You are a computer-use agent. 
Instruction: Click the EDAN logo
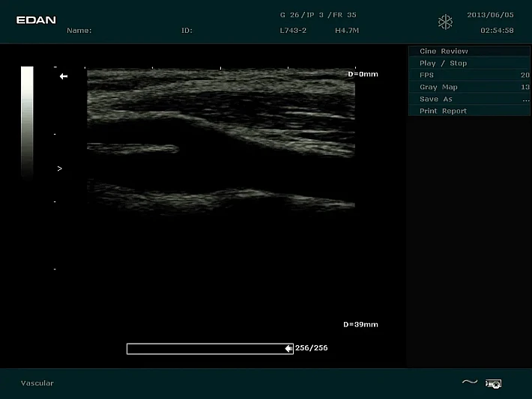click(x=36, y=19)
